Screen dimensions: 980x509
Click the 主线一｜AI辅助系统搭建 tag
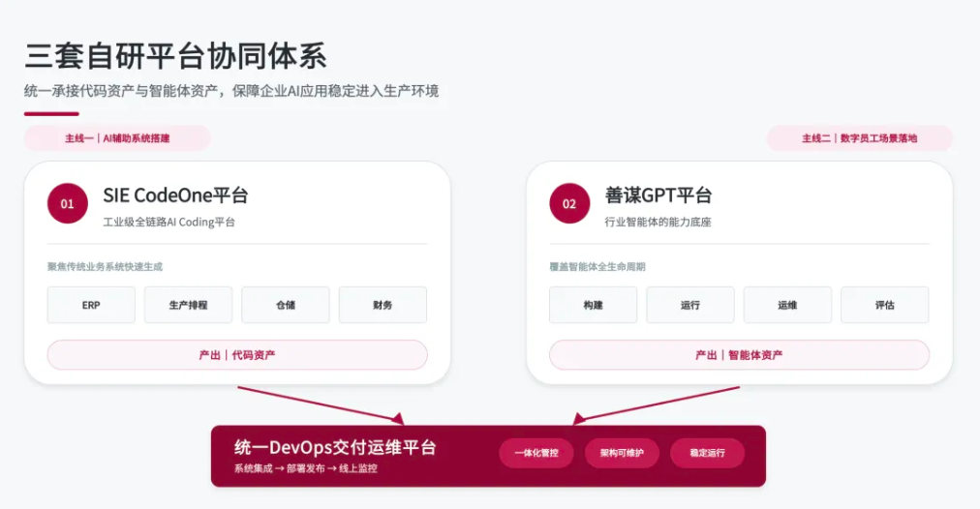click(117, 138)
